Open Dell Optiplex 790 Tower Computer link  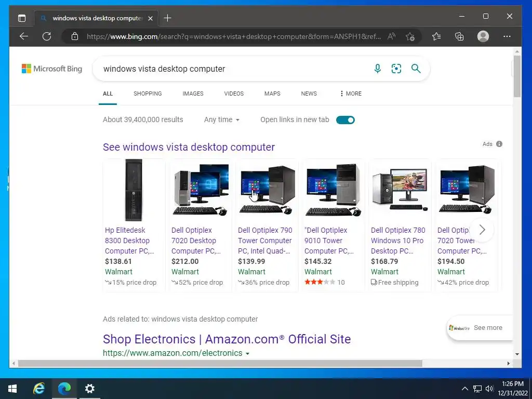point(265,240)
